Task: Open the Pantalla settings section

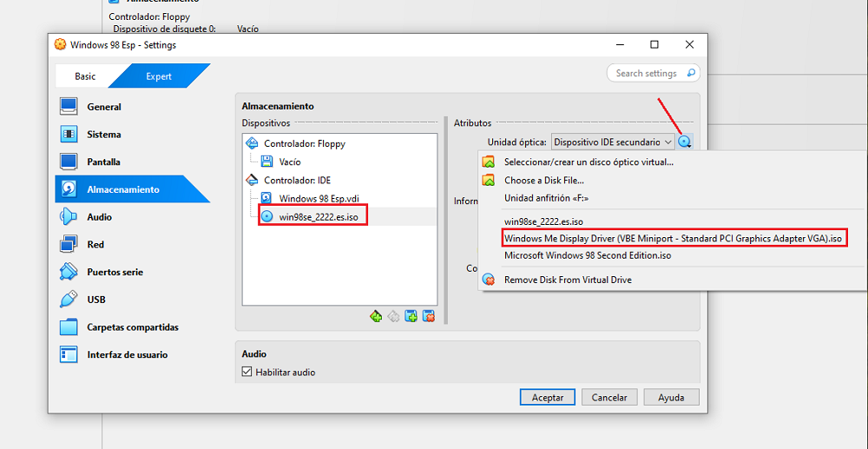Action: [103, 162]
